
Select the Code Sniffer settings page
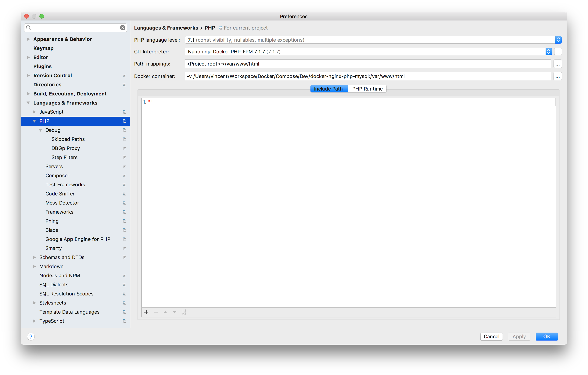click(60, 194)
